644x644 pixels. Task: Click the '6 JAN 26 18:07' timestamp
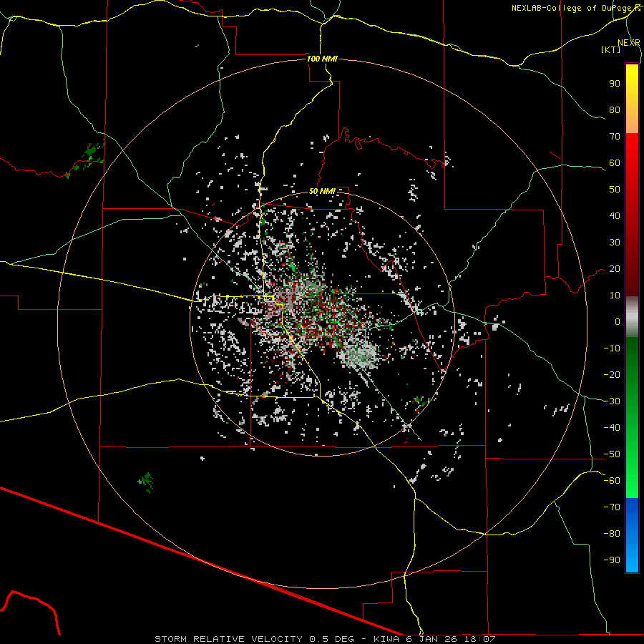[x=450, y=639]
